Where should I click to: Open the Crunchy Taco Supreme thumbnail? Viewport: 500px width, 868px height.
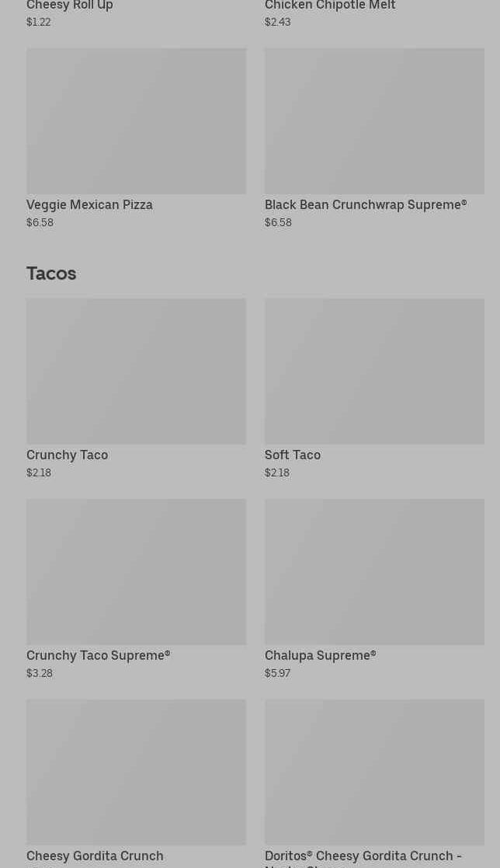136,572
